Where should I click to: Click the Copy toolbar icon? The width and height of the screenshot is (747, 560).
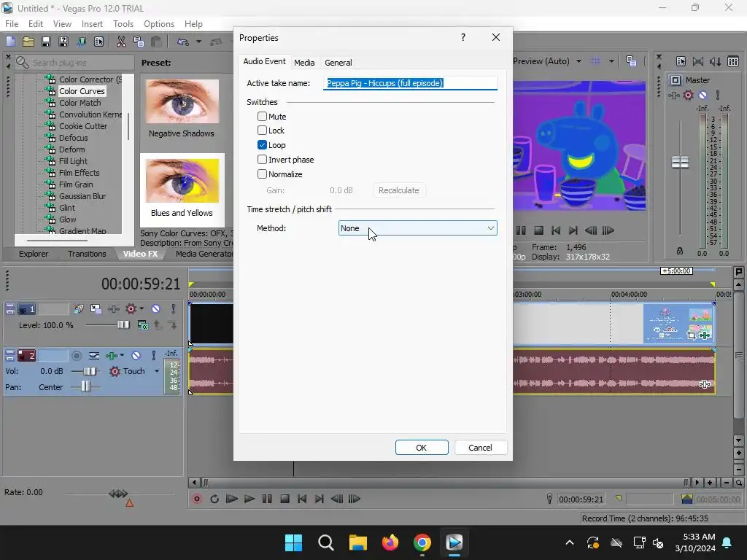(x=139, y=42)
